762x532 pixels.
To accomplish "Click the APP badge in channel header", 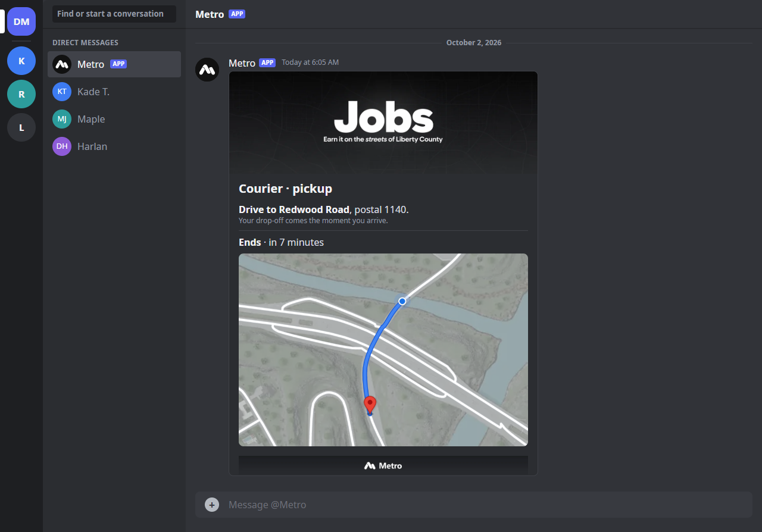I will tap(237, 14).
